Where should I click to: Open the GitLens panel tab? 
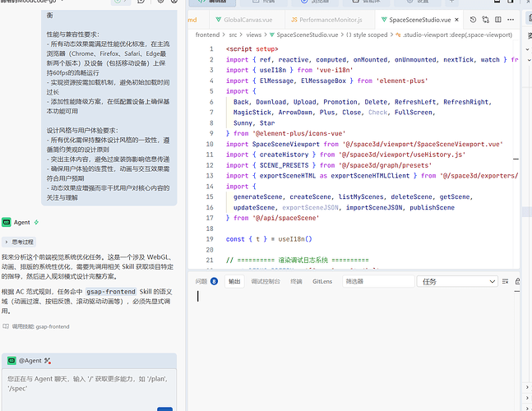pyautogui.click(x=322, y=281)
